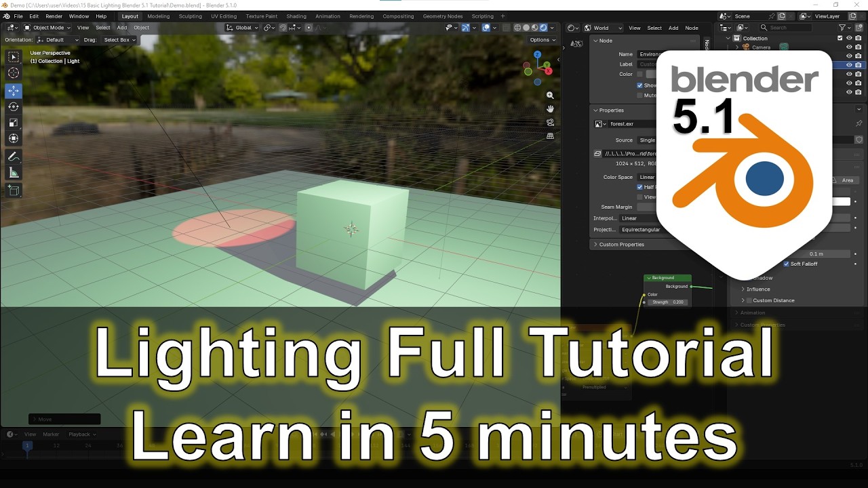Viewport: 868px width, 488px height.
Task: Open the Options dropdown in viewport
Action: click(542, 40)
